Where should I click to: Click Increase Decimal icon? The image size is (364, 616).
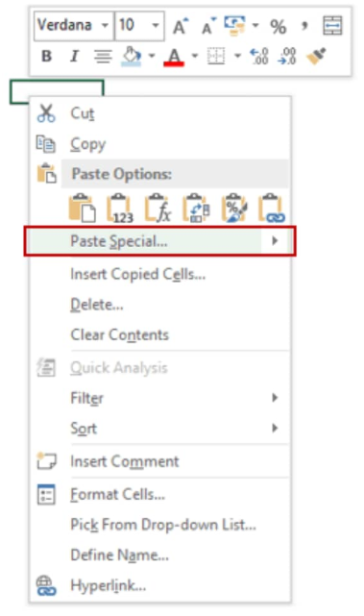pos(259,56)
